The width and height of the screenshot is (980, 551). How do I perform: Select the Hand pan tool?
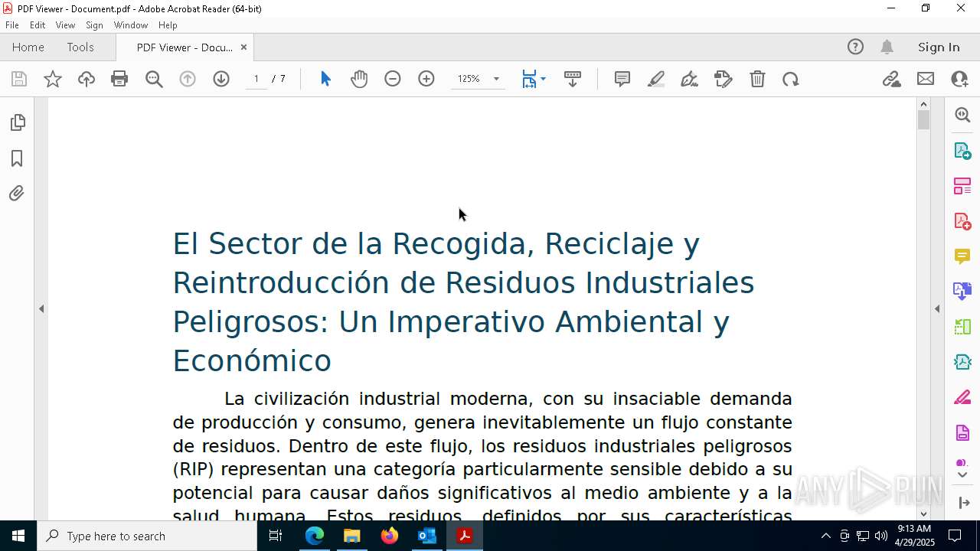359,79
